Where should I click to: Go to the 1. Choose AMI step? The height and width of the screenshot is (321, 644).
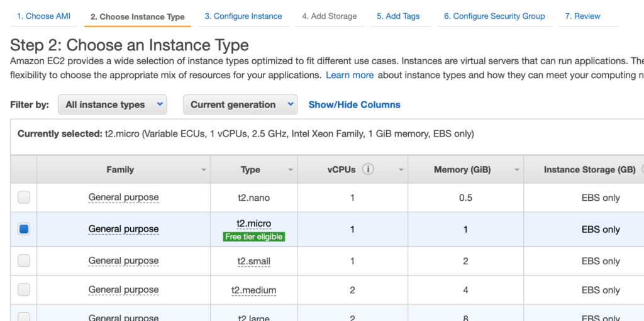click(43, 16)
